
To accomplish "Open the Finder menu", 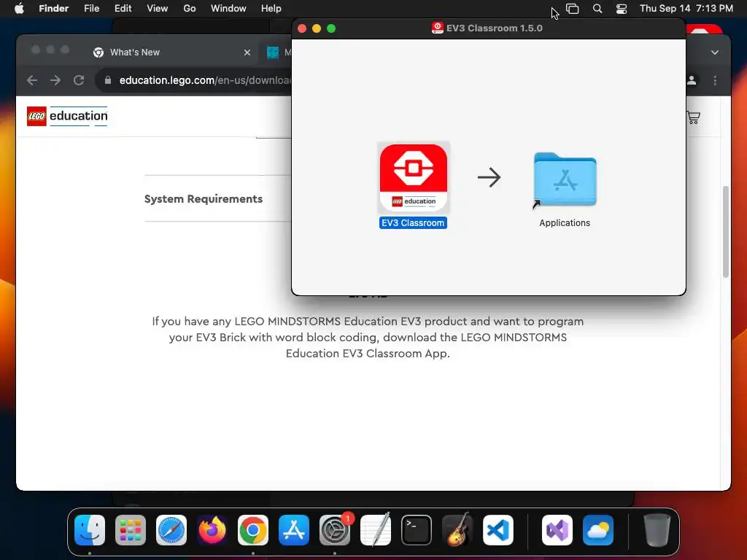I will [x=53, y=9].
